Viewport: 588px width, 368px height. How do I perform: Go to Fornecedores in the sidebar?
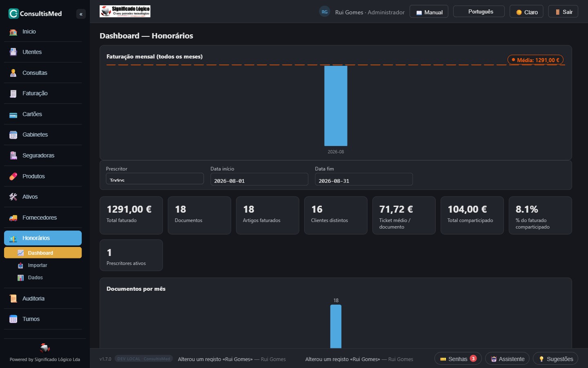click(x=43, y=218)
